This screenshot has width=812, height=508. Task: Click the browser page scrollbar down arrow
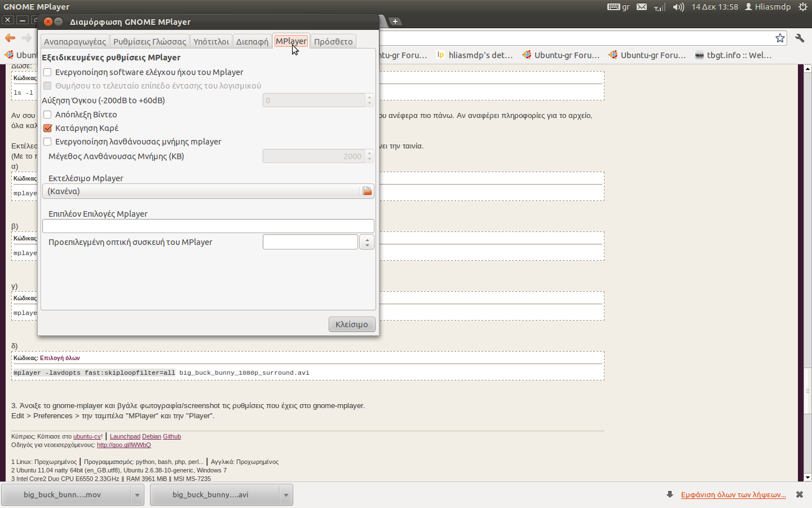(807, 478)
